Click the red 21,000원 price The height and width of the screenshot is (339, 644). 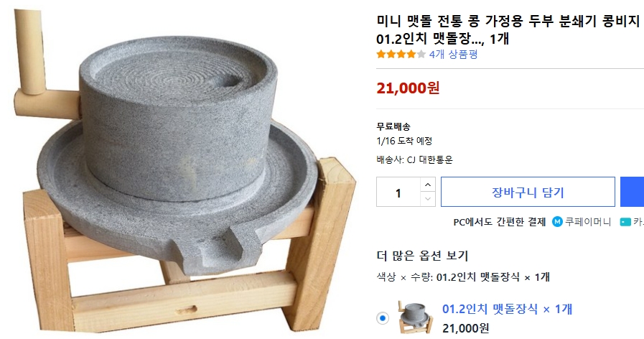pyautogui.click(x=408, y=88)
